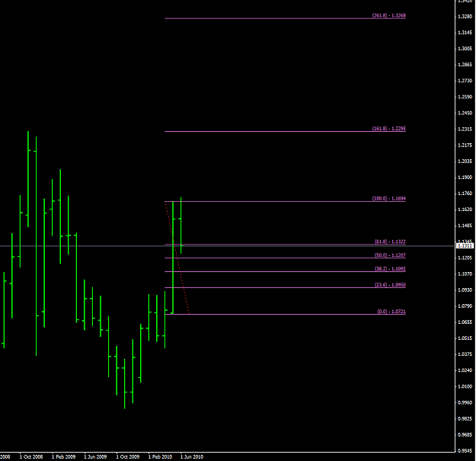476x461 pixels.
Task: Click the 1.0375 price scale value
Action: (465, 354)
